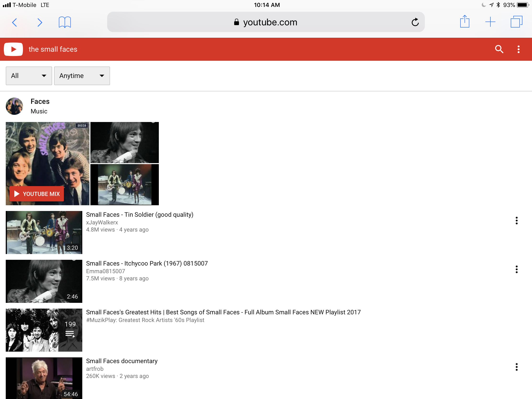
Task: Open YouTube header three-dot menu
Action: click(518, 49)
